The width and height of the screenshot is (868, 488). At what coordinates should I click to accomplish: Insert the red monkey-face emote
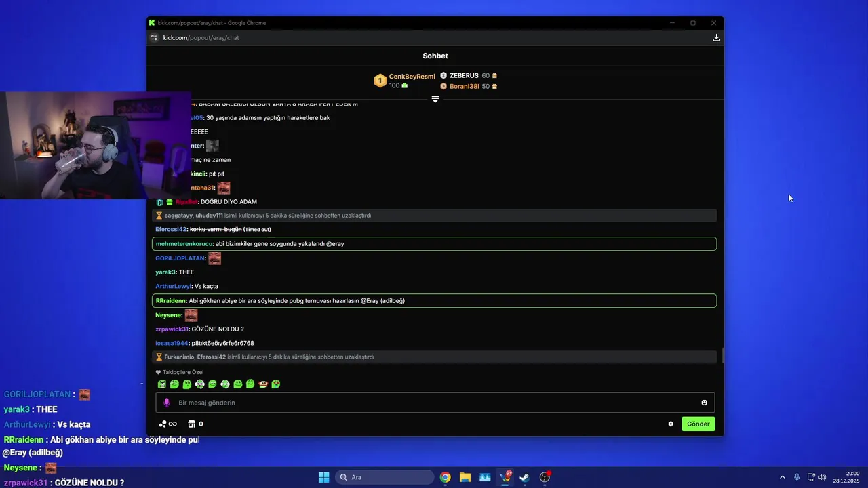(x=263, y=384)
